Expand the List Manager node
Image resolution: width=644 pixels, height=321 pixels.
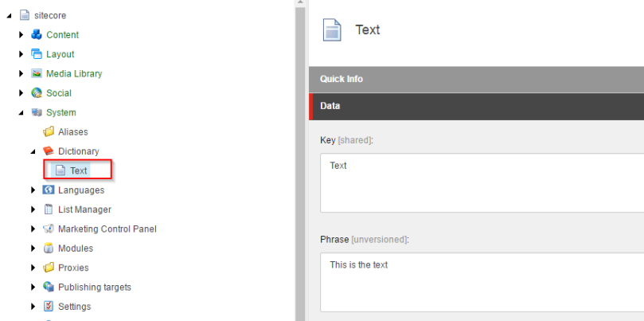(33, 209)
